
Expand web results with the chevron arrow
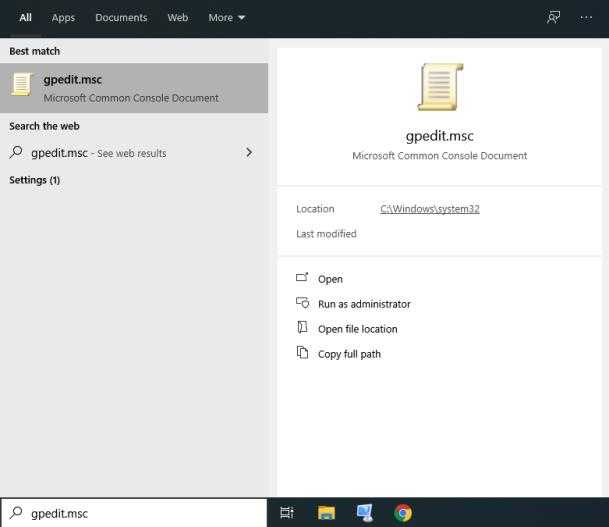click(249, 152)
